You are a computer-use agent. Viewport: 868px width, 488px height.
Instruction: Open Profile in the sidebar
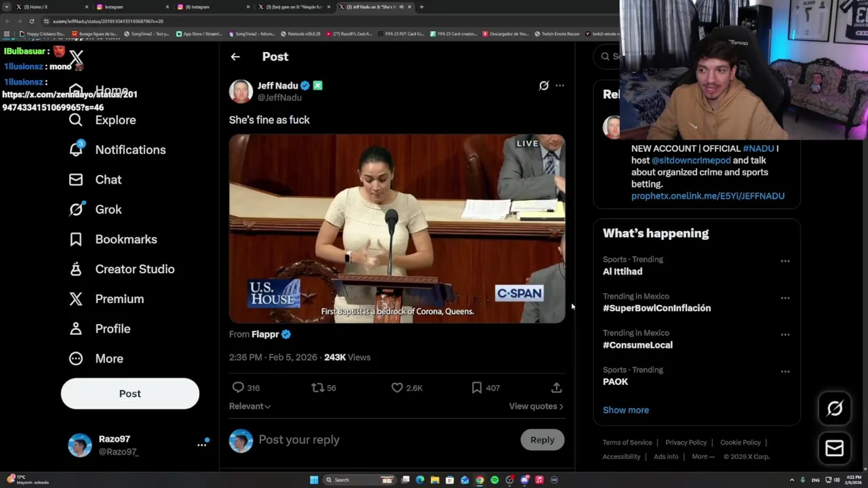[99, 329]
